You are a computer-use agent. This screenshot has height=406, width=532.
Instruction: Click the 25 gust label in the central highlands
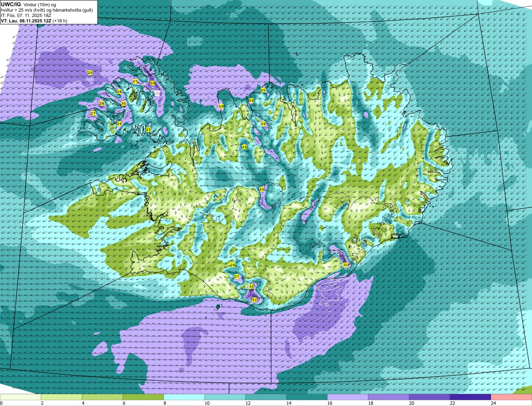point(262,189)
